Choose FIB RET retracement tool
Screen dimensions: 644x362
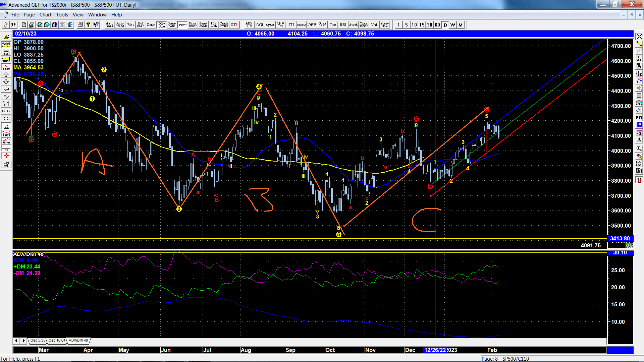click(x=639, y=58)
